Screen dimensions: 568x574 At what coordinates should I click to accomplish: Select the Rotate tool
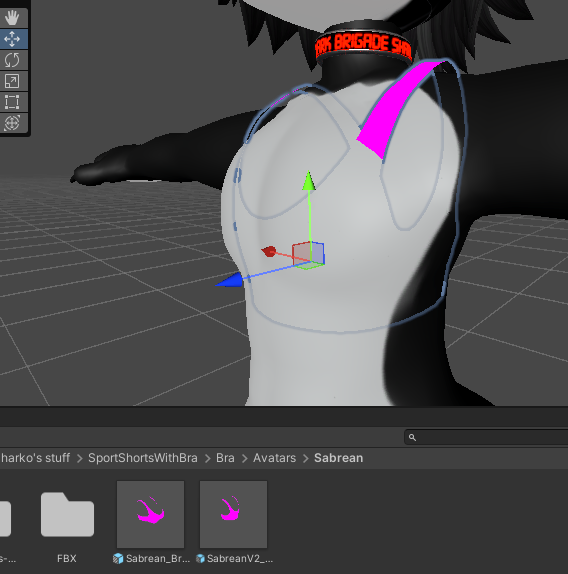click(12, 60)
